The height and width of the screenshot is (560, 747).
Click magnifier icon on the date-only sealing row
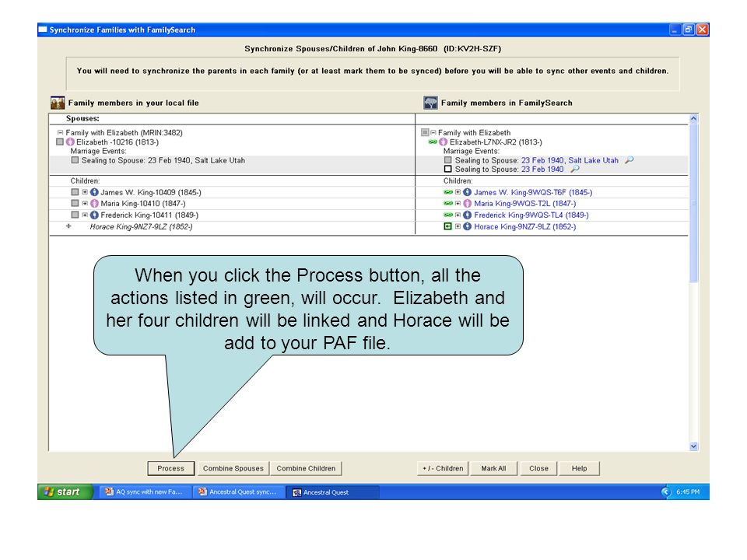pyautogui.click(x=575, y=169)
